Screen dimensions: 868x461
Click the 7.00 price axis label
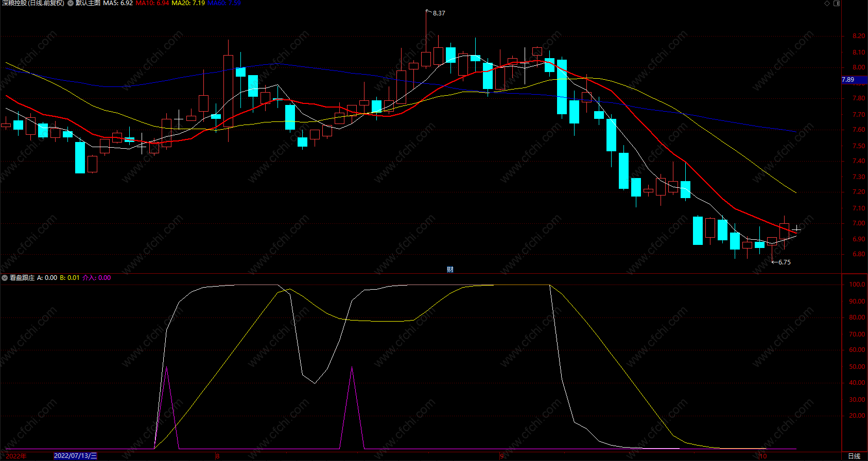[859, 223]
